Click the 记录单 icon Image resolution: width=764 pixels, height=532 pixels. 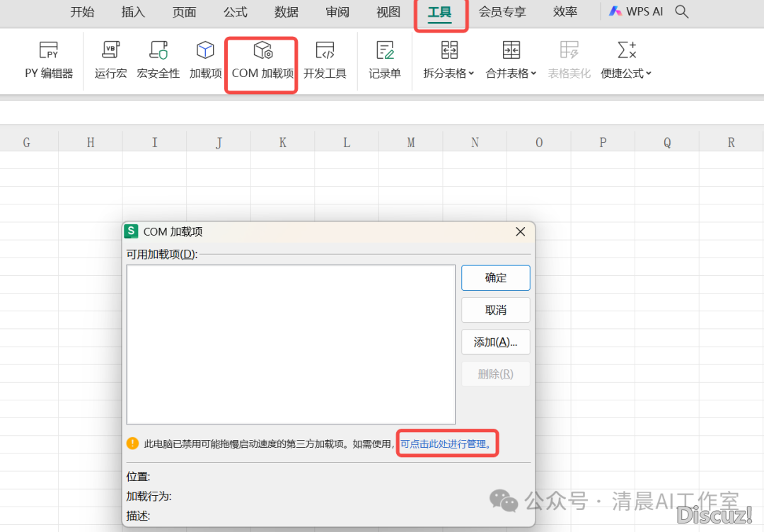tap(385, 59)
